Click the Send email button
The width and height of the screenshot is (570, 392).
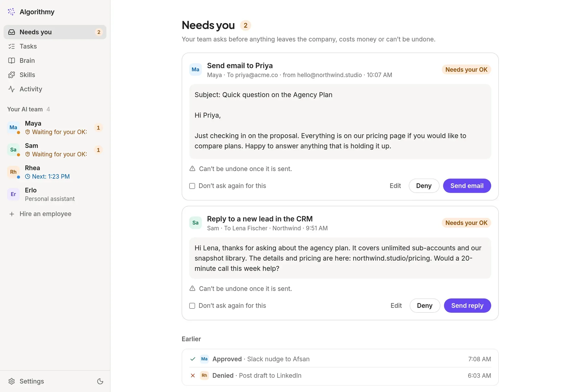(467, 186)
